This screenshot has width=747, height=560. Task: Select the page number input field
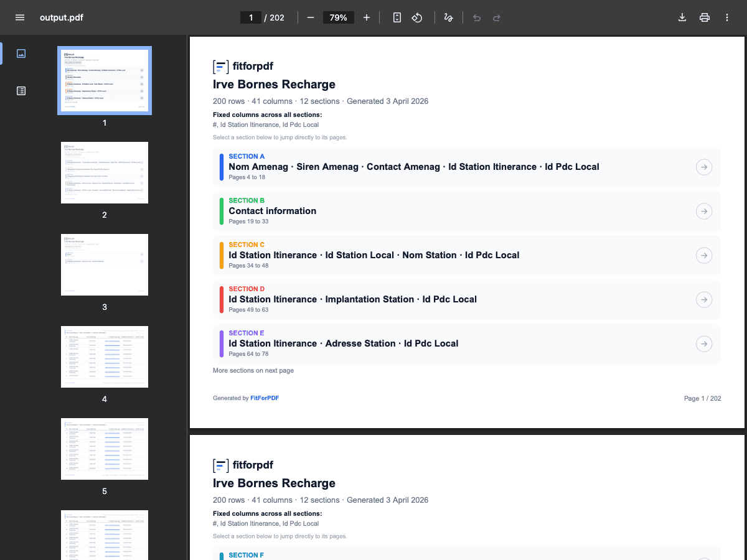[251, 17]
